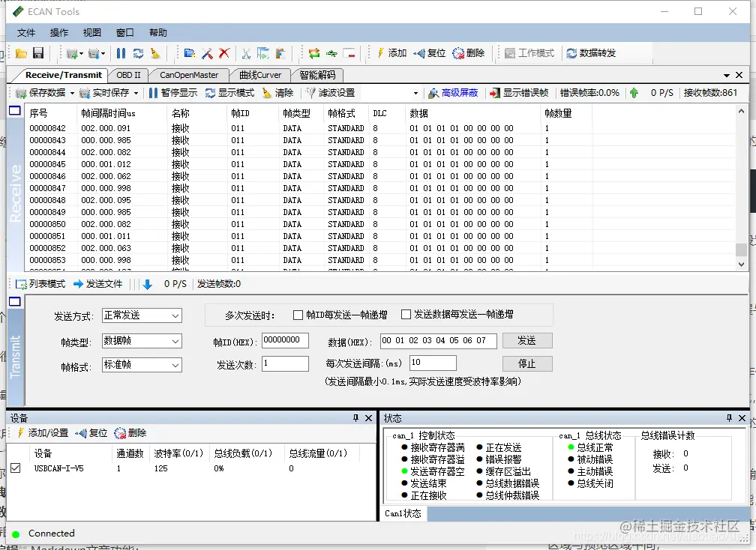Click 滤波设置 filter settings button
Image resolution: width=756 pixels, height=550 pixels.
coord(331,93)
